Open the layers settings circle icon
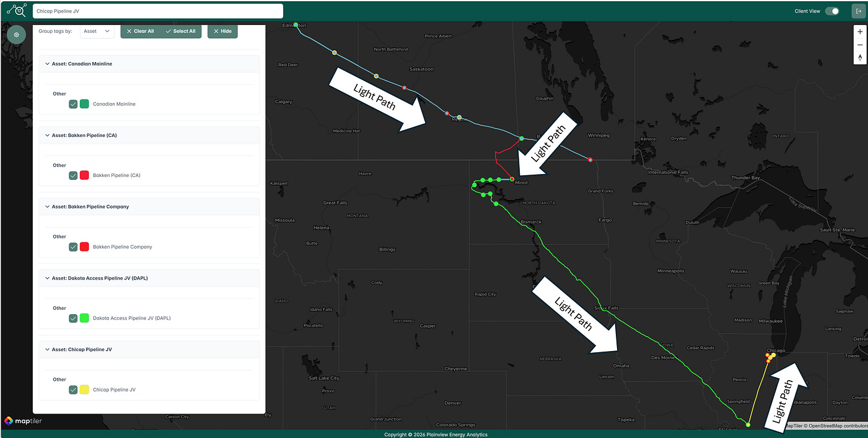 click(x=16, y=35)
